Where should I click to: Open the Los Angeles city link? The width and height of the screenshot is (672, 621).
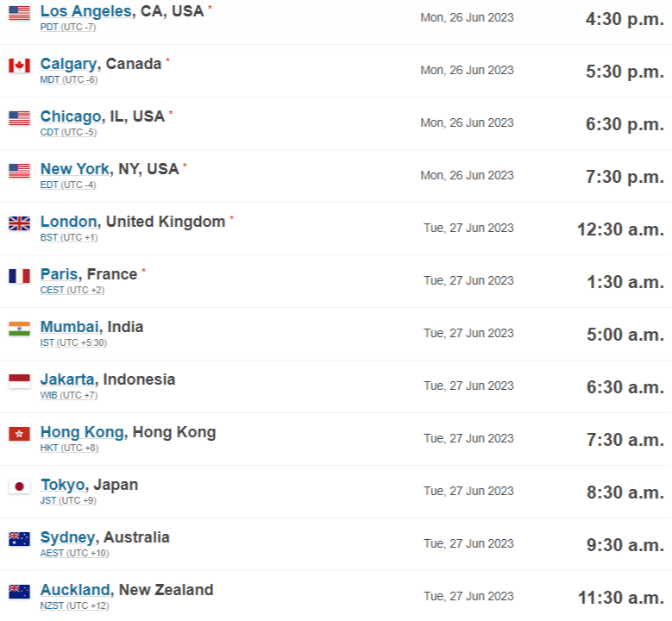[85, 11]
